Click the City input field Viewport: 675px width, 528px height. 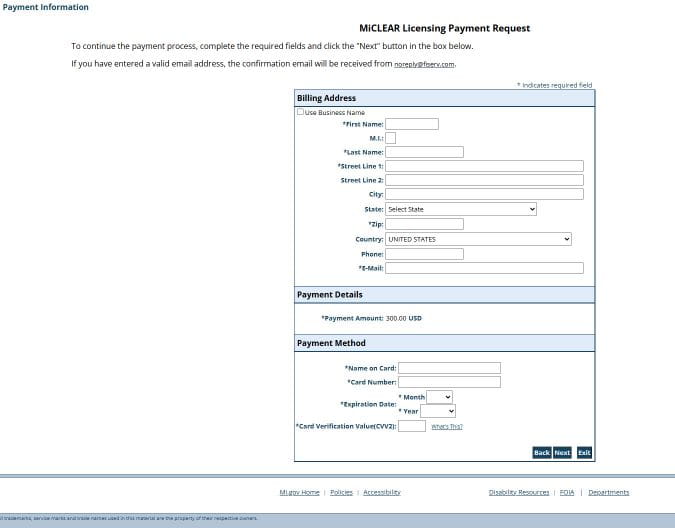(x=484, y=194)
